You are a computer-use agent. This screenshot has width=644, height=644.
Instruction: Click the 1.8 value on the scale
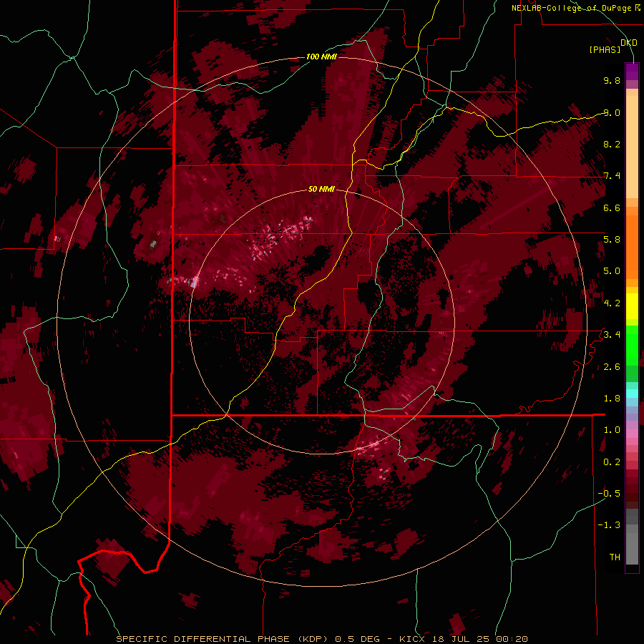pyautogui.click(x=612, y=399)
